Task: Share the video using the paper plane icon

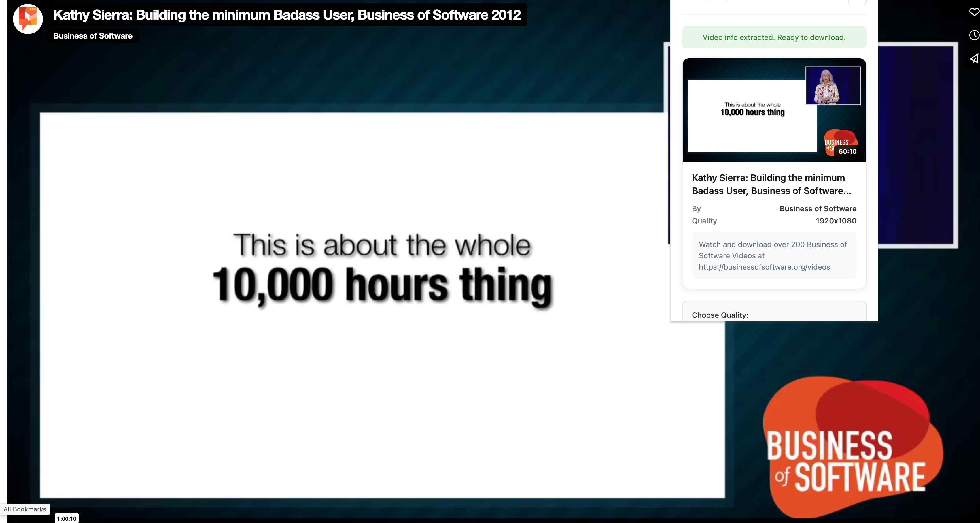Action: [x=974, y=59]
